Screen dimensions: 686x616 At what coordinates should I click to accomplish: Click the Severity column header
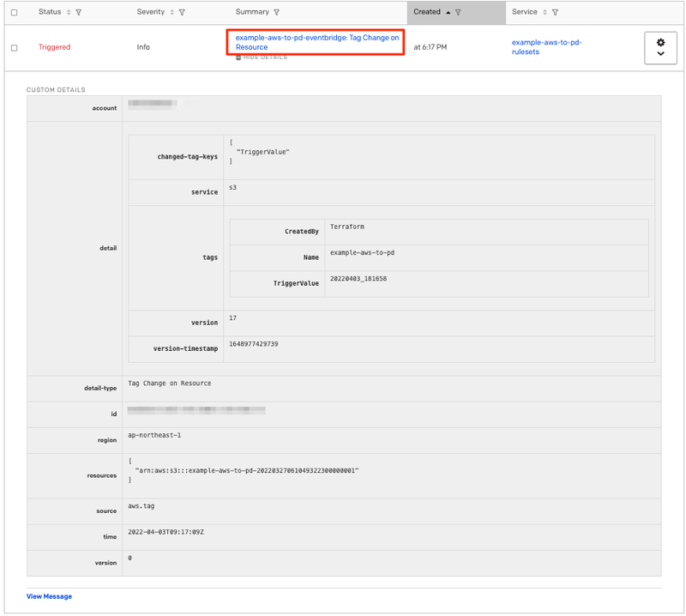click(151, 12)
